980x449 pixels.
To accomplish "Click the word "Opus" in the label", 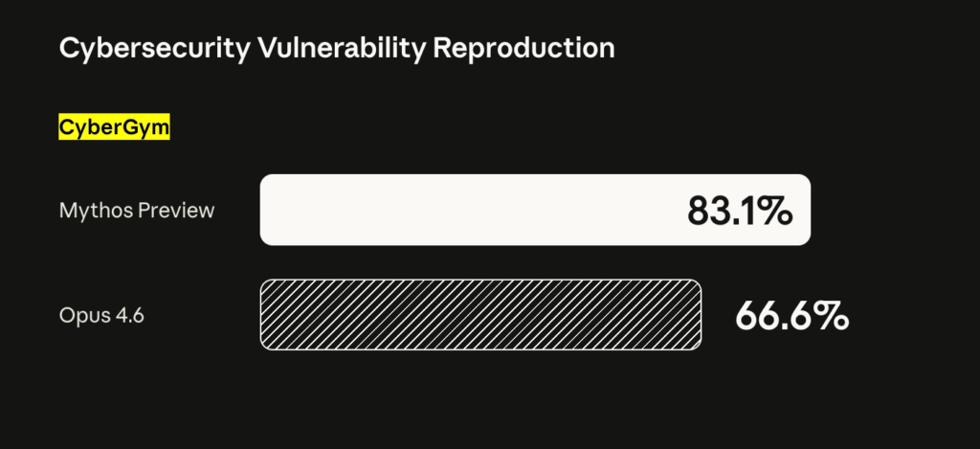I will [82, 315].
